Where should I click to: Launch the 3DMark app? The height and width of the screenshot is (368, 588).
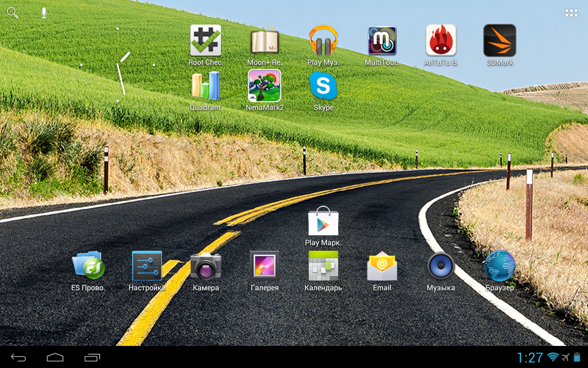pos(500,40)
